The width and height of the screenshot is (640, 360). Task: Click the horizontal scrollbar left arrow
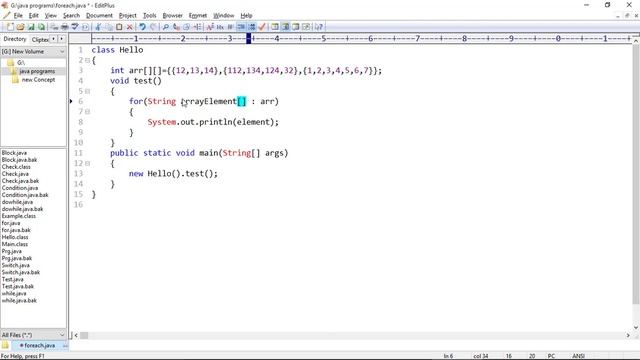tap(76, 335)
